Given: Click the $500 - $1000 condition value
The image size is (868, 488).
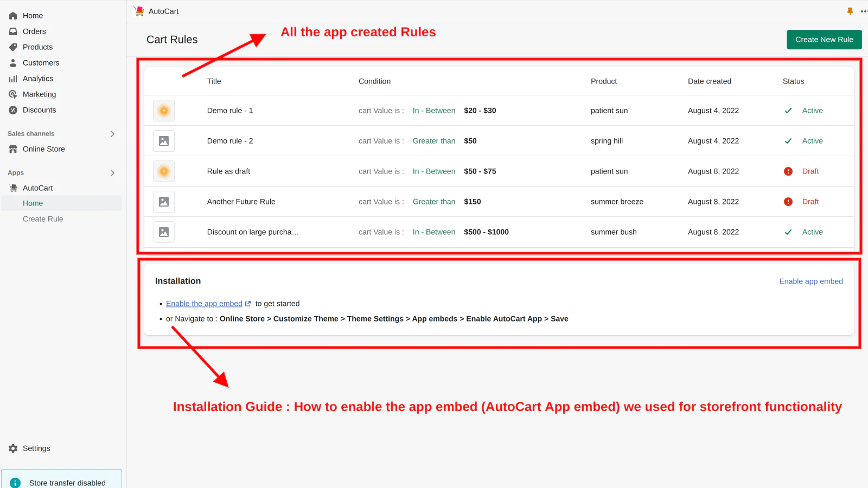Looking at the screenshot, I should pos(486,232).
